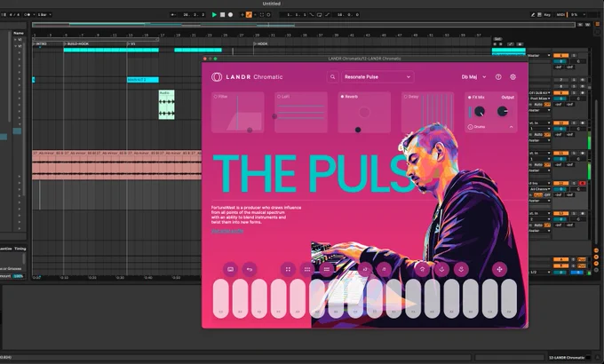Open the 9% CPU load dropdown
The width and height of the screenshot is (604, 364).
[578, 14]
